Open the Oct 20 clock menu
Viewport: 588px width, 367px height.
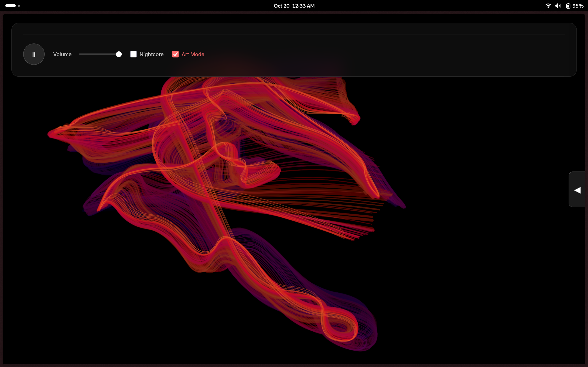[294, 6]
